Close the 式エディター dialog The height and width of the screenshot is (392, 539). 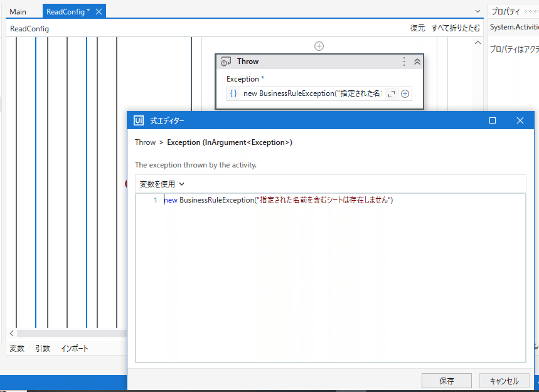click(520, 120)
